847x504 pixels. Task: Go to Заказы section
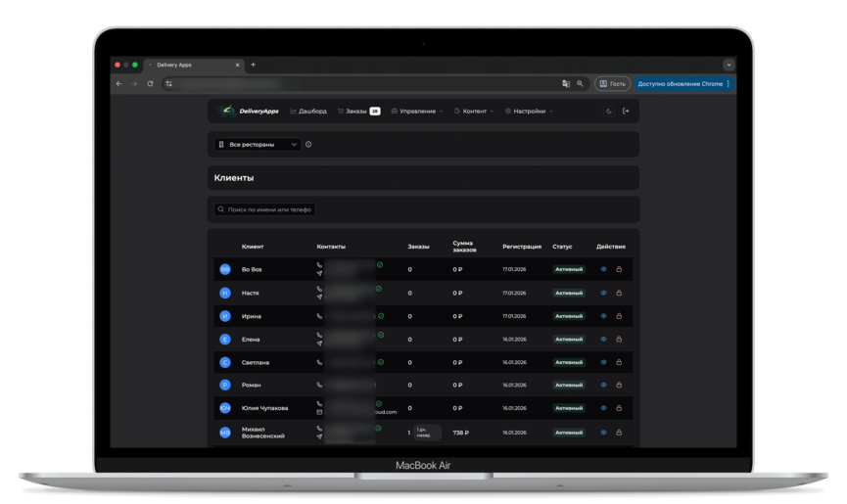(x=356, y=112)
